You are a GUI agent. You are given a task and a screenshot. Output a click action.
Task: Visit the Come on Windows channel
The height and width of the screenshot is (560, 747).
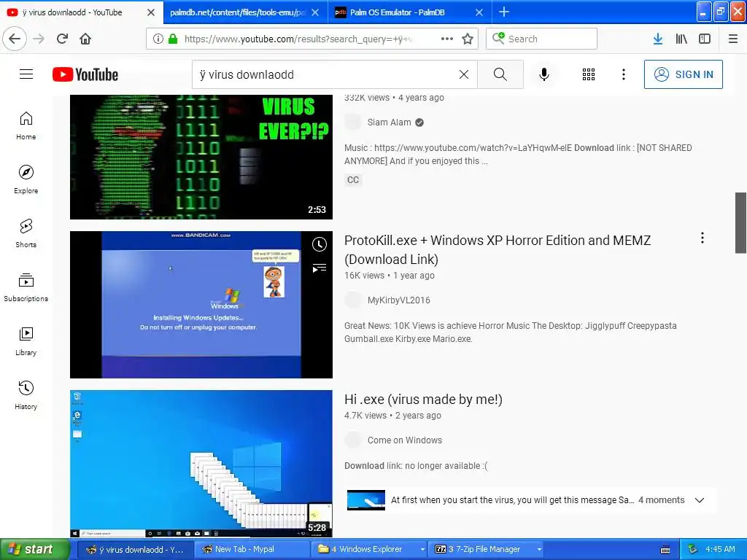[x=404, y=440]
